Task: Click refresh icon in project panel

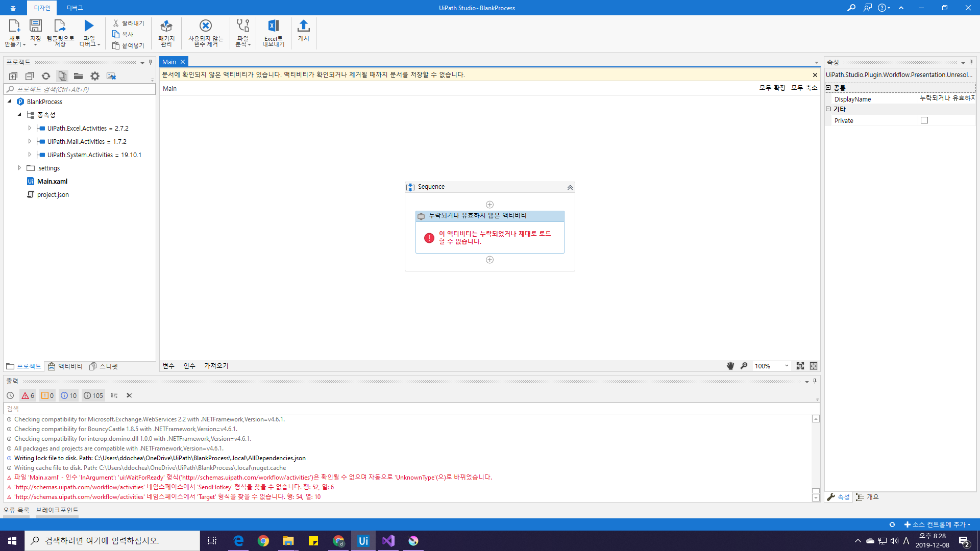Action: pos(46,76)
